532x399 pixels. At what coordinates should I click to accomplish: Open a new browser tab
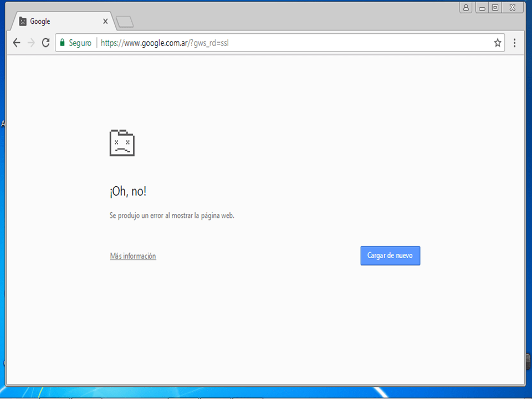point(124,22)
